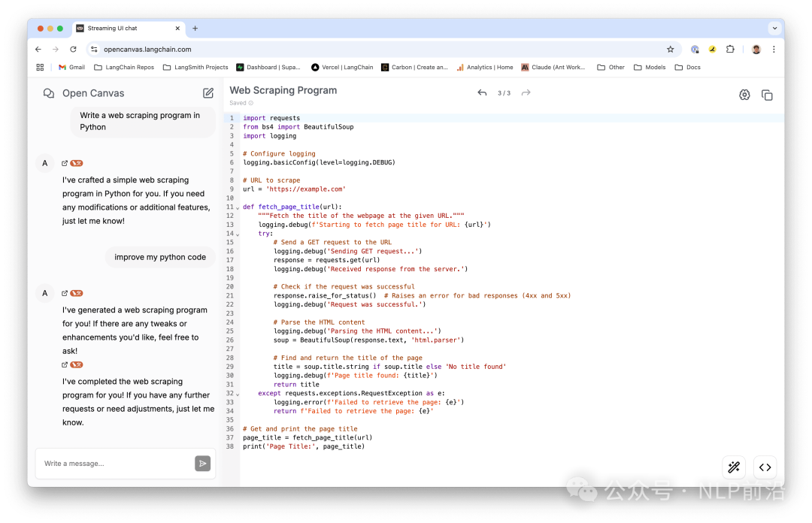Open external link icon on second reply

[x=65, y=293]
